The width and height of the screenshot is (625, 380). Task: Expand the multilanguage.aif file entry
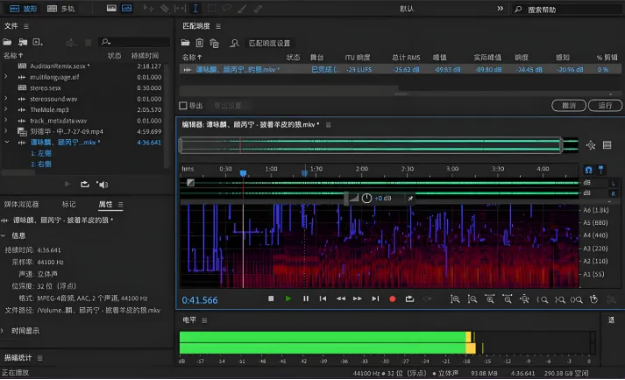click(x=6, y=77)
